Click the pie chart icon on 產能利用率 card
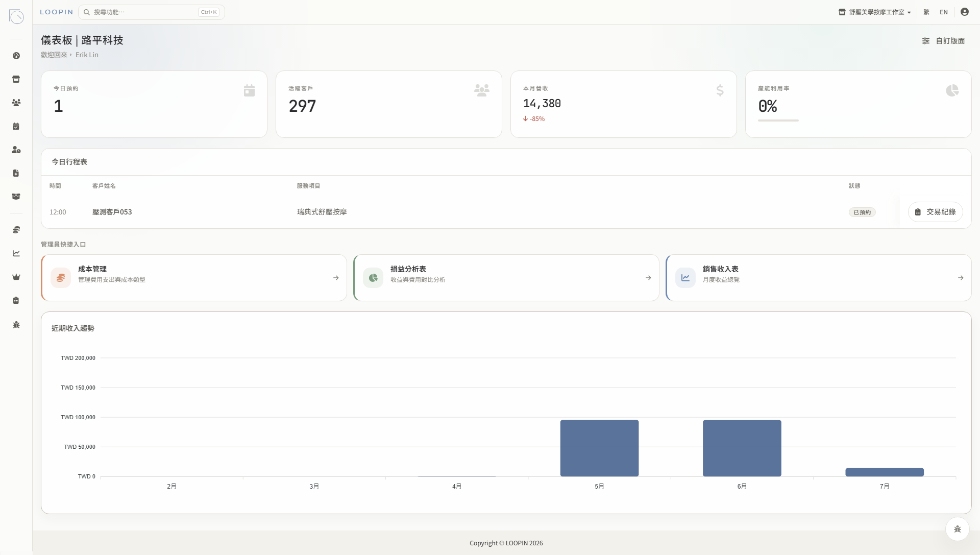The height and width of the screenshot is (555, 980). pos(952,90)
